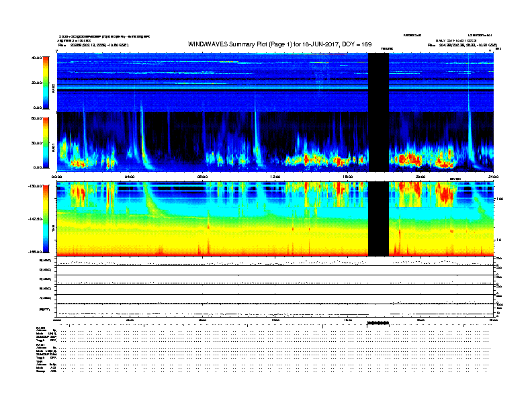
Task: Click the 08:00 tick label under RAD1 spectrogram
Action: 202,177
